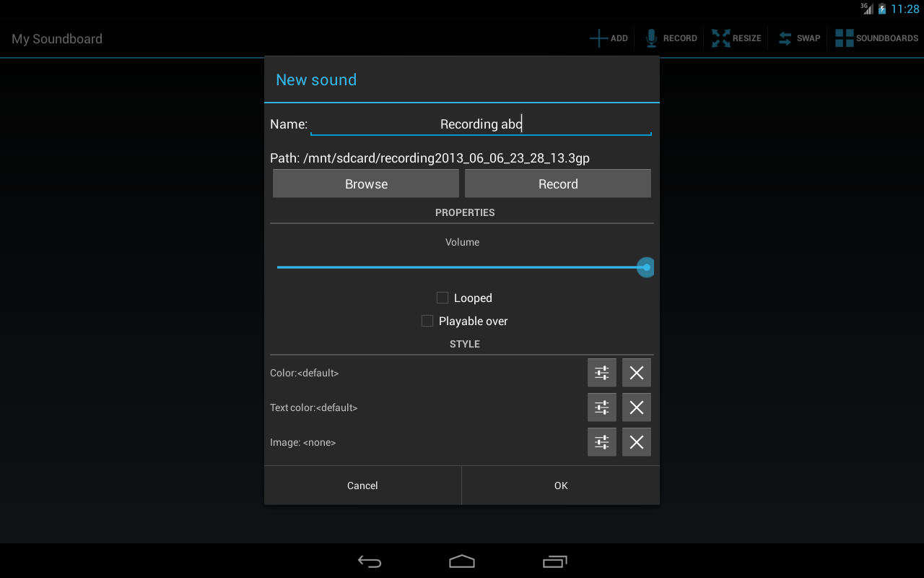Click the ADD icon in toolbar
Image resolution: width=924 pixels, height=578 pixels.
tap(598, 38)
